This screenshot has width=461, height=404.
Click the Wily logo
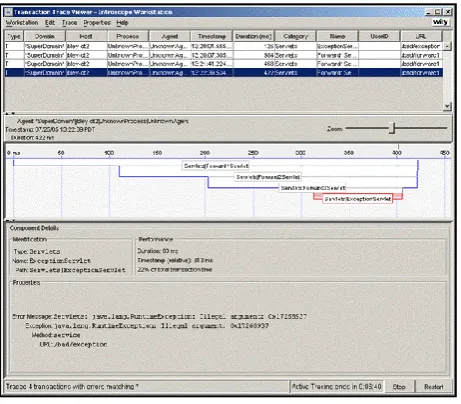click(440, 22)
